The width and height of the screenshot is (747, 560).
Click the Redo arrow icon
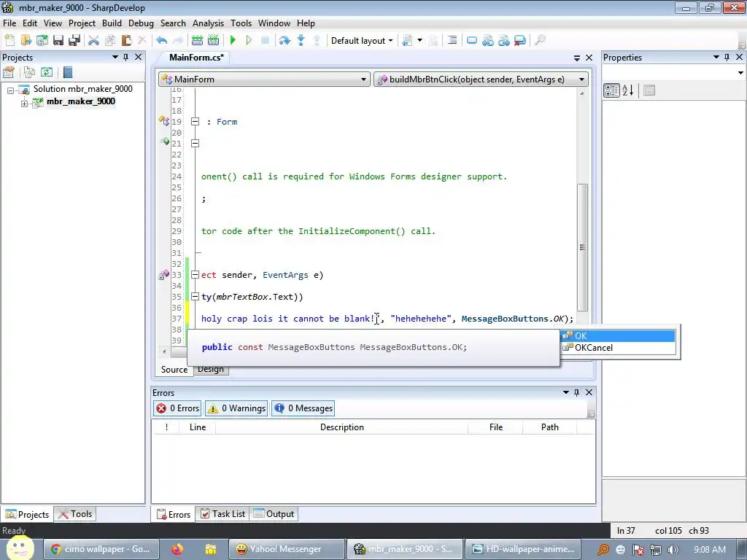point(178,41)
